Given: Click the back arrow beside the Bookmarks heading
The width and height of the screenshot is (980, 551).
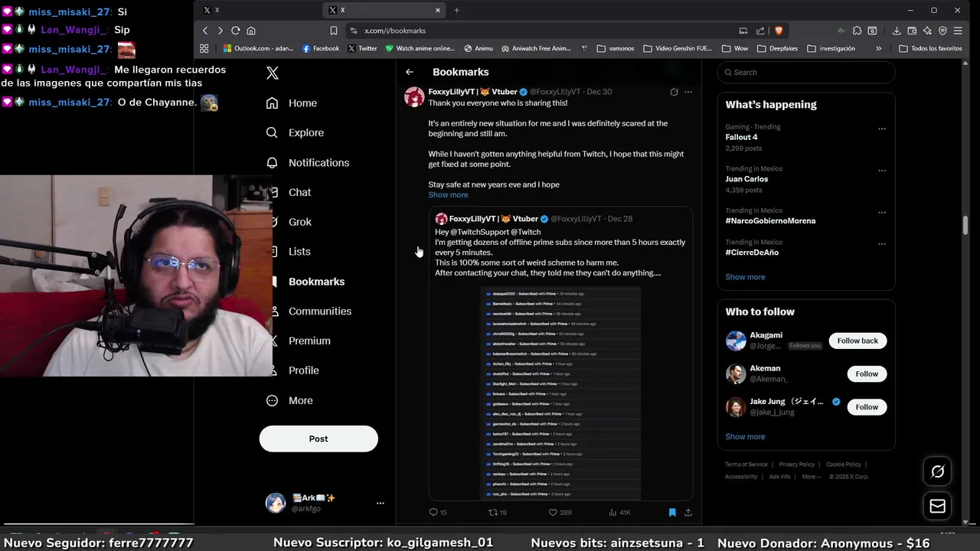Looking at the screenshot, I should [410, 72].
